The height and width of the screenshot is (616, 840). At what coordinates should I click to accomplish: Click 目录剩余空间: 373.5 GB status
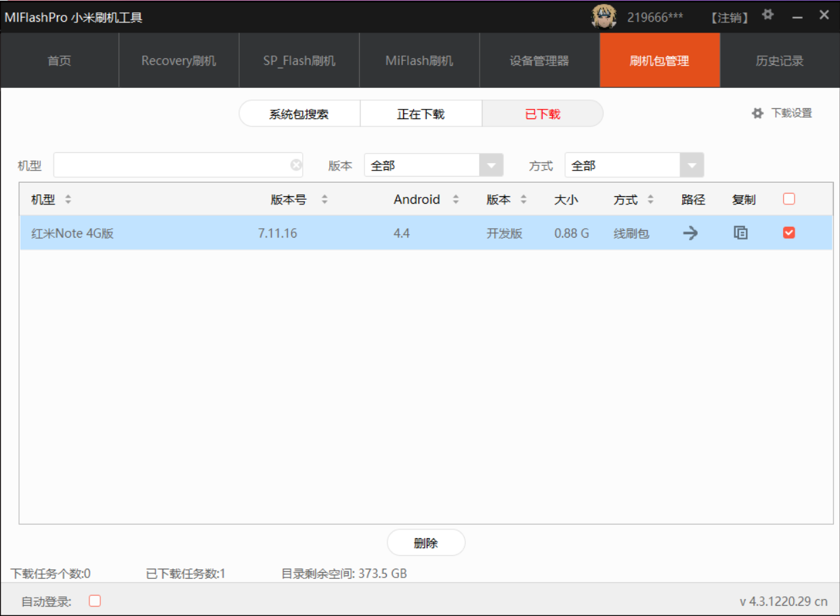coord(344,574)
